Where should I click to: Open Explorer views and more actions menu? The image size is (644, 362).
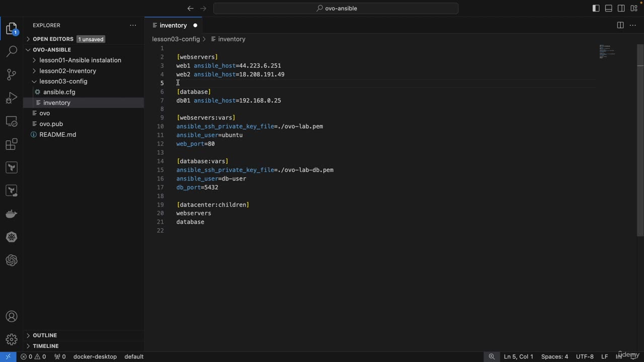pos(133,25)
